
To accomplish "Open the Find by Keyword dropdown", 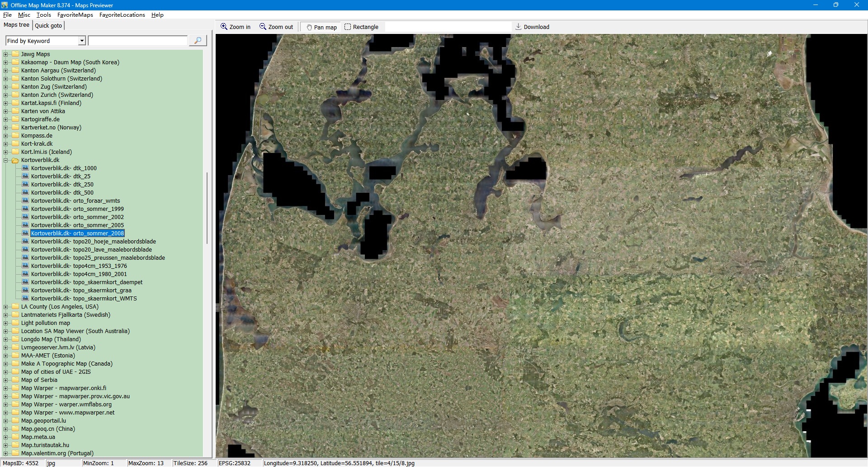I will tap(82, 41).
